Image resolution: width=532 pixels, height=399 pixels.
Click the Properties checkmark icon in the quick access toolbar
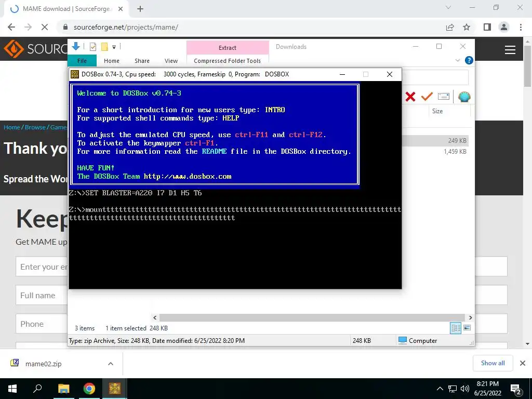[93, 47]
